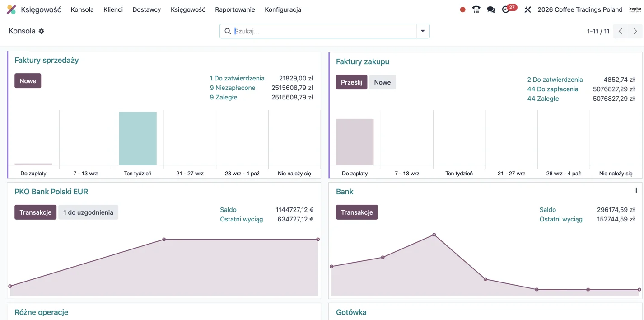The height and width of the screenshot is (320, 644).
Task: Click Nowe button in Faktury zakupu
Action: (x=382, y=82)
